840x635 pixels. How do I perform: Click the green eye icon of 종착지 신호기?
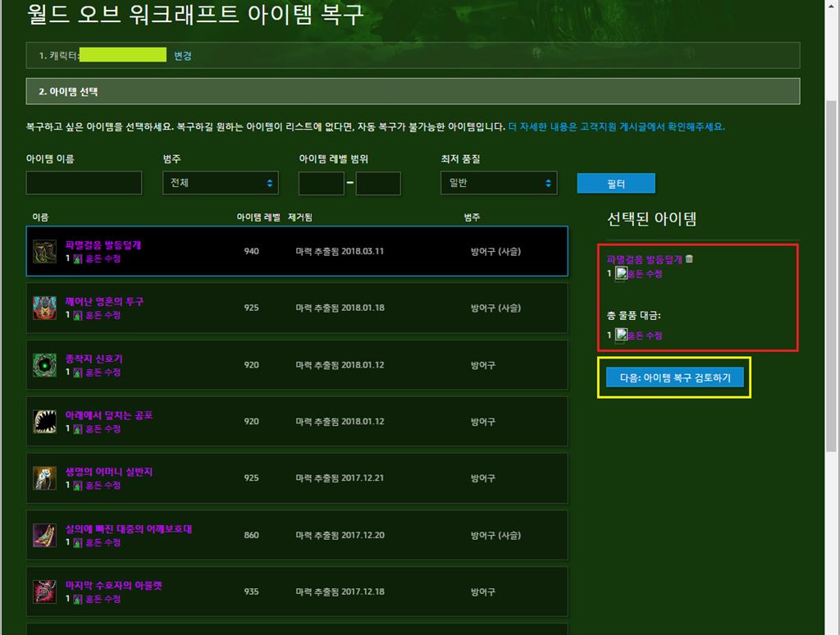pos(44,365)
